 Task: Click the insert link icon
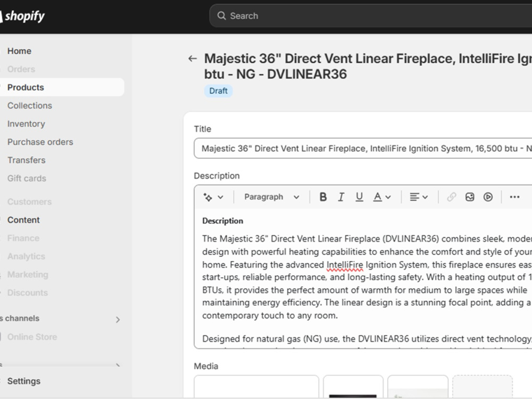point(451,197)
